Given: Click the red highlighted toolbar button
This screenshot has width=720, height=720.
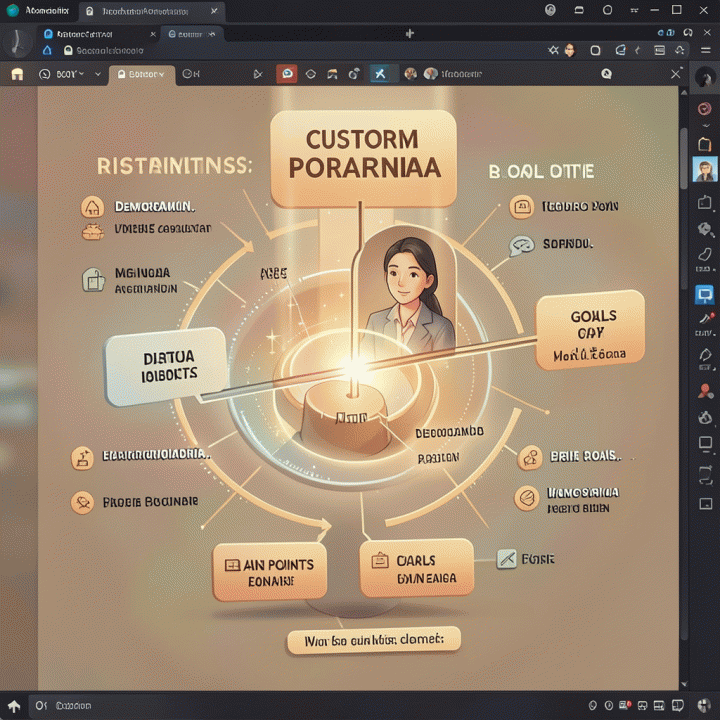Looking at the screenshot, I should (x=287, y=74).
